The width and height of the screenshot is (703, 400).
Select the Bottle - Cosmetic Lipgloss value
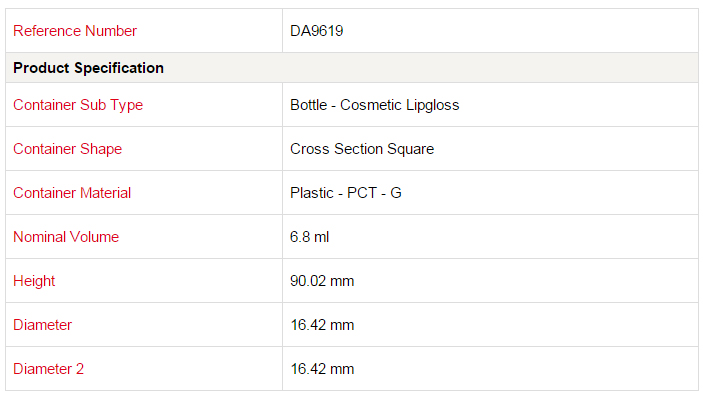(x=374, y=105)
